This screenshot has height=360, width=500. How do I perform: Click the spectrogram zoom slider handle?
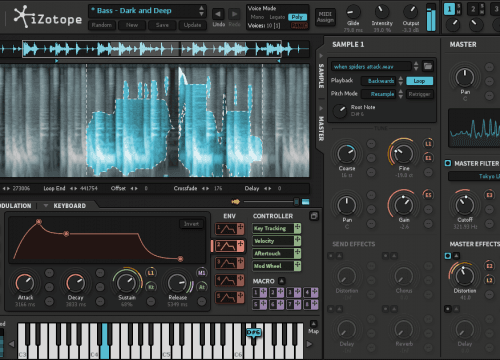point(296,202)
